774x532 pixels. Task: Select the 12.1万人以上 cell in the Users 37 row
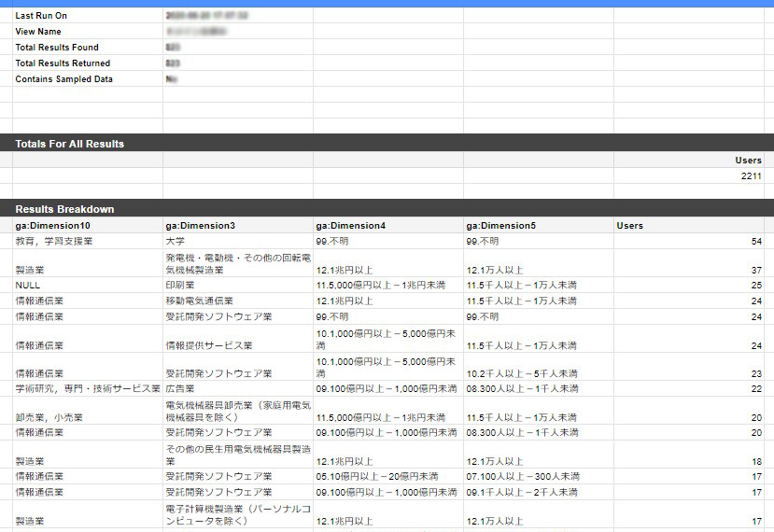(x=539, y=263)
